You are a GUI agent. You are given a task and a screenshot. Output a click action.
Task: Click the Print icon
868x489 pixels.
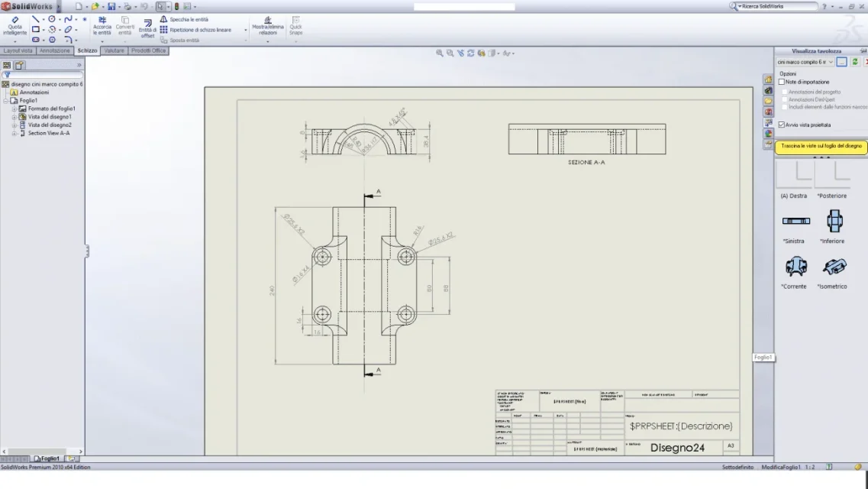coord(127,7)
